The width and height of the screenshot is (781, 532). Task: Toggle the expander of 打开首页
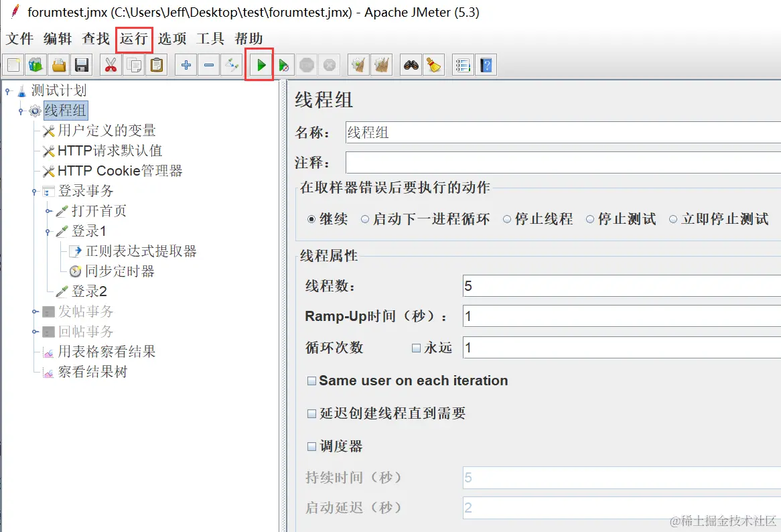(48, 211)
